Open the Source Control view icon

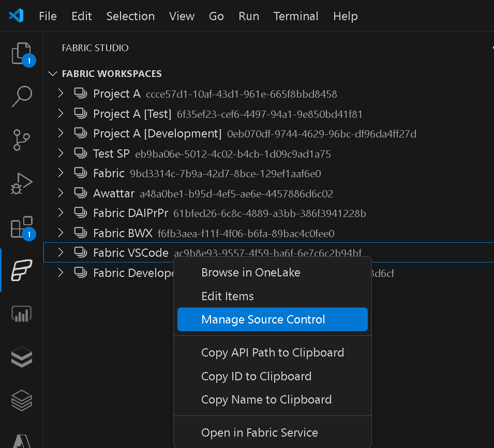[22, 140]
